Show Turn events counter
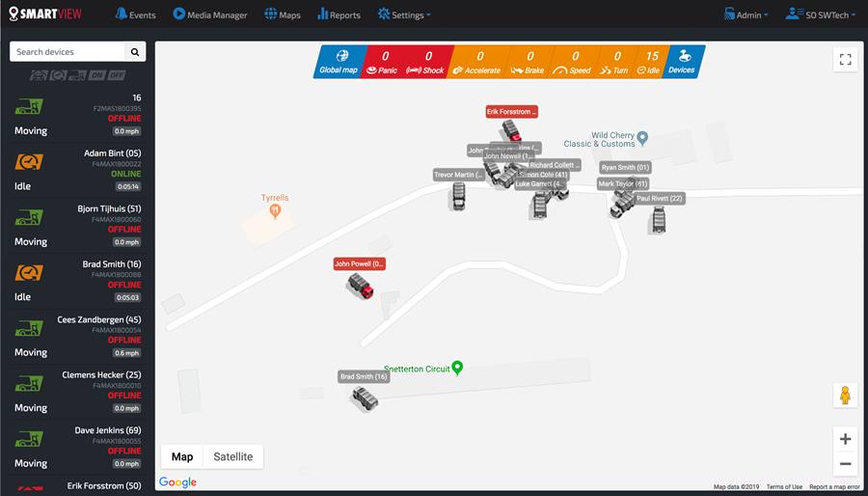The height and width of the screenshot is (496, 868). click(x=615, y=62)
